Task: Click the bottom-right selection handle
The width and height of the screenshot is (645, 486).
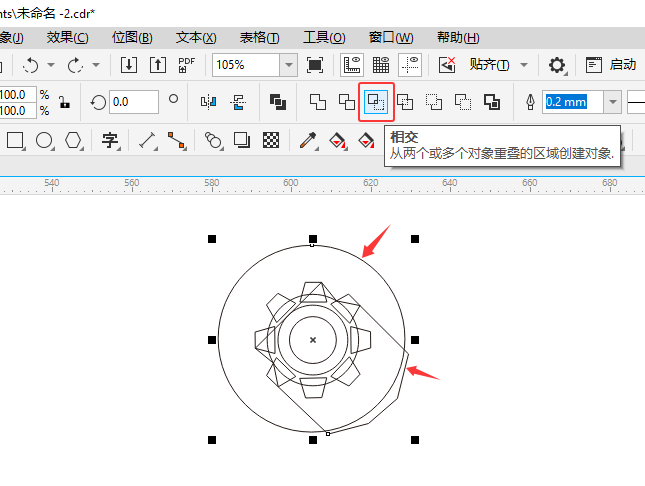Action: click(x=415, y=440)
